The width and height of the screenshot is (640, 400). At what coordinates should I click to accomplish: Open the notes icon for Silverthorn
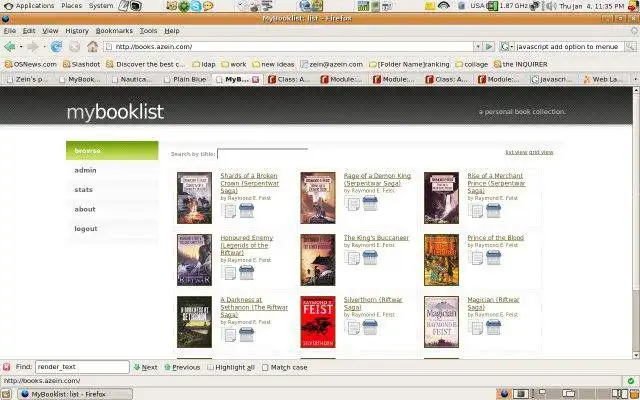pos(352,328)
